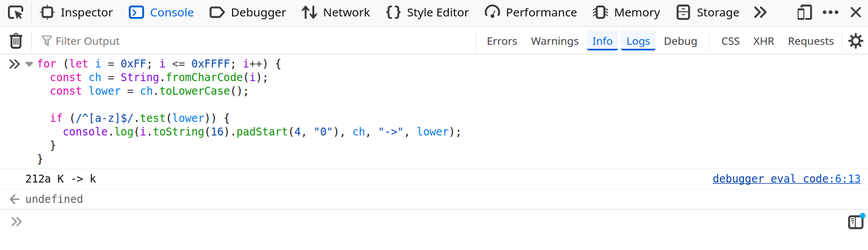Toggle responsive design mode icon
The height and width of the screenshot is (250, 868).
point(804,12)
